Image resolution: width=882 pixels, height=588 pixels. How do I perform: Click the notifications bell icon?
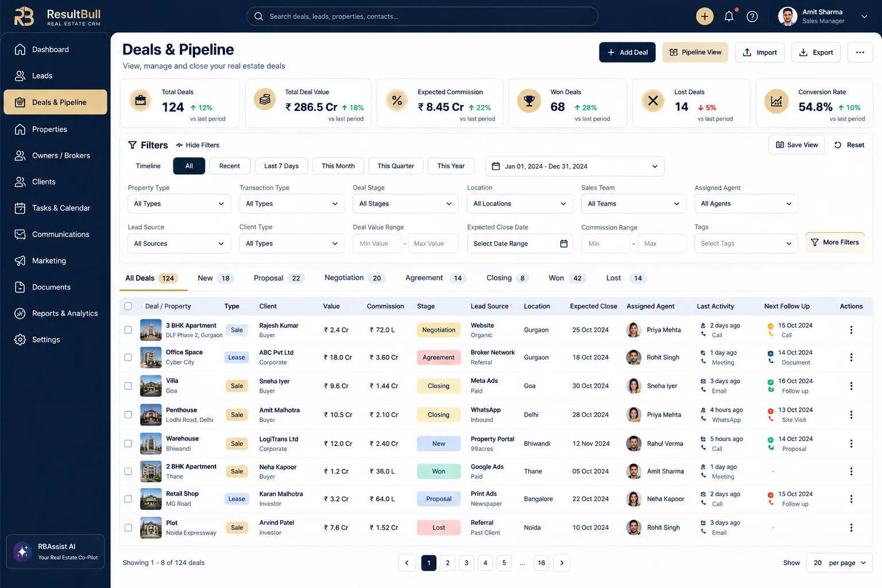pyautogui.click(x=729, y=16)
